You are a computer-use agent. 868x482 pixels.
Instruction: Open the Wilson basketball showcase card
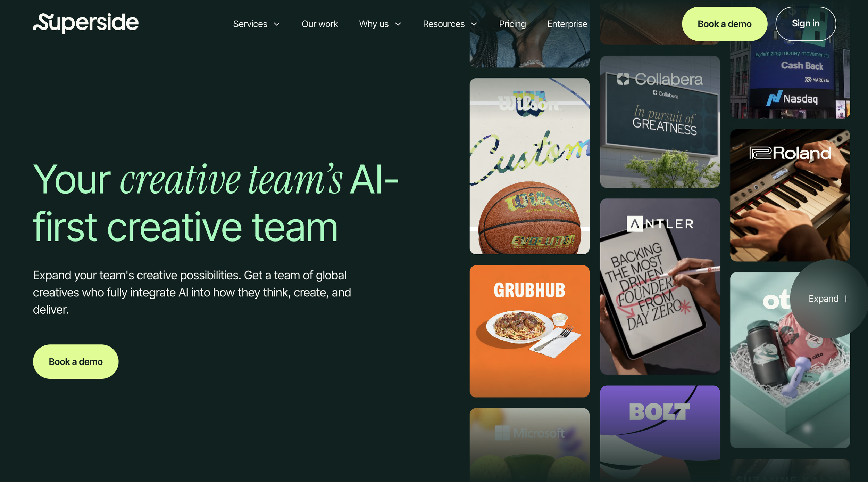click(529, 166)
